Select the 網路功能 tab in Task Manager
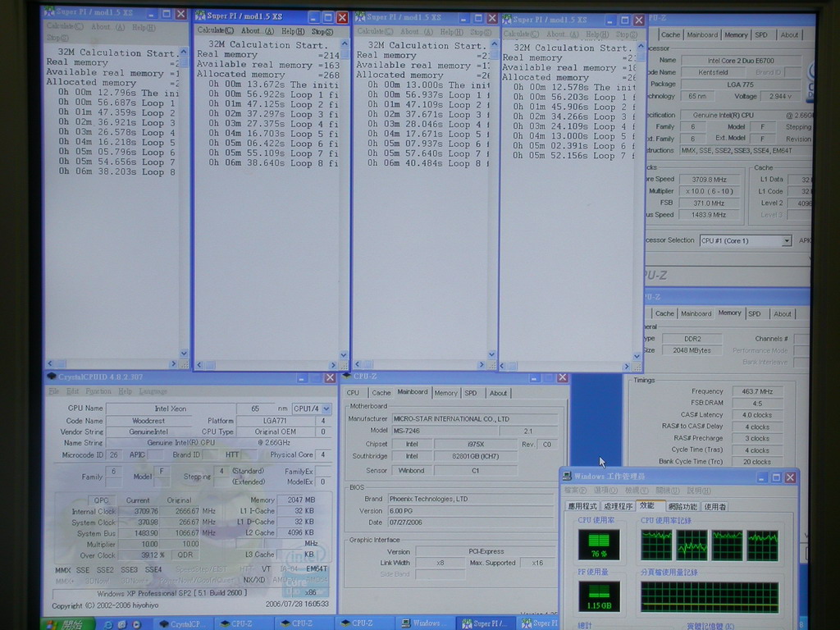 (x=682, y=506)
